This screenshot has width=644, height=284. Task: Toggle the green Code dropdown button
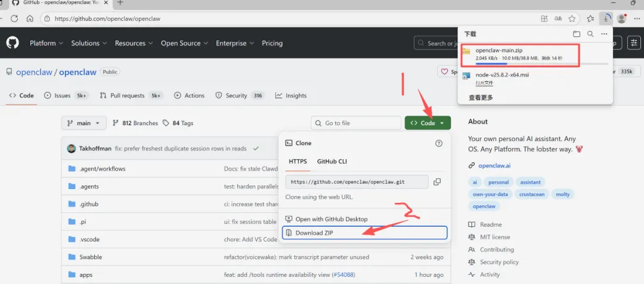(428, 123)
